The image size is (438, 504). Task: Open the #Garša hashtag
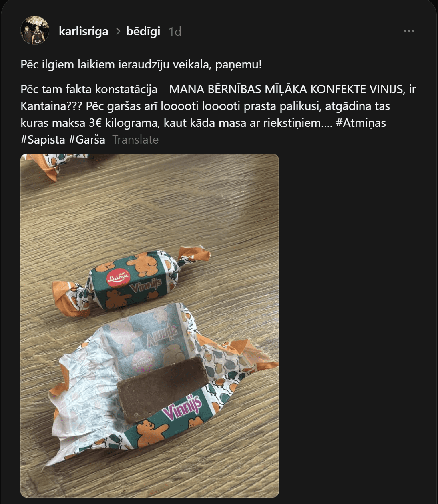click(x=87, y=140)
